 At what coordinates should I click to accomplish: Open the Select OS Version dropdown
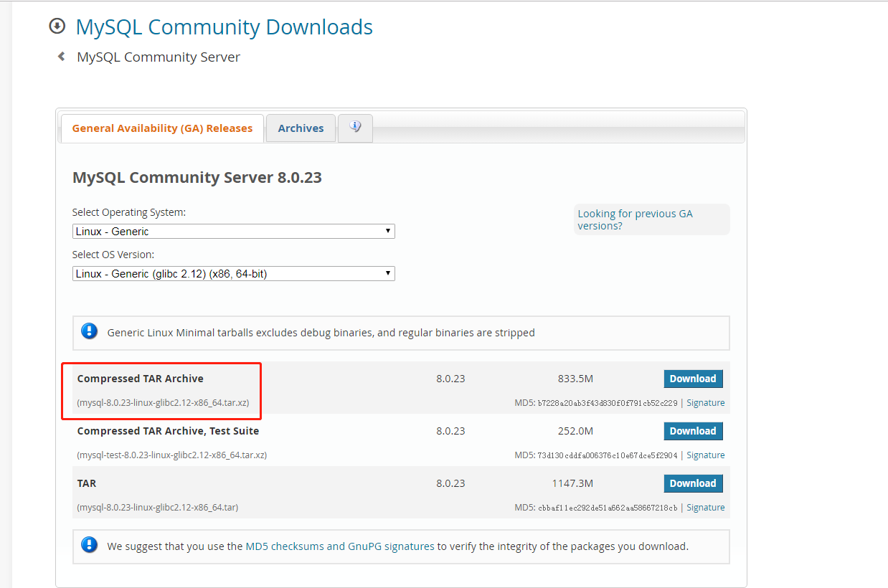click(x=234, y=273)
